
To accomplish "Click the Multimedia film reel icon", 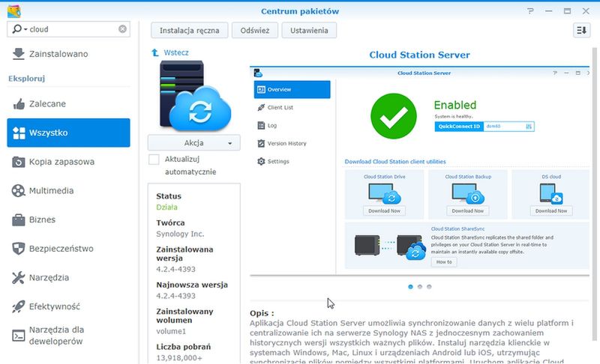I will click(18, 190).
